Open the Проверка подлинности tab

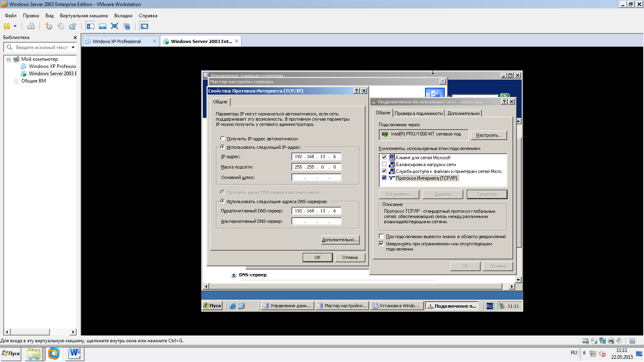point(419,113)
